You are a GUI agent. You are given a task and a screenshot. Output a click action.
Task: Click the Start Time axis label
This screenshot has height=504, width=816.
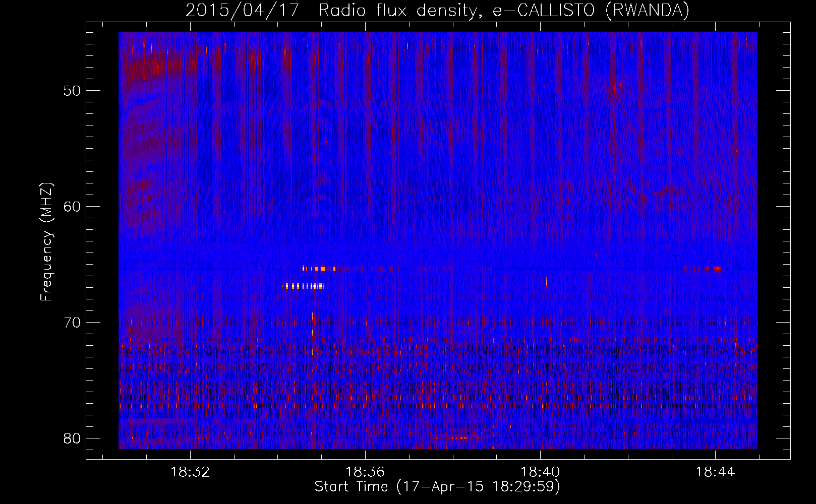click(x=437, y=487)
